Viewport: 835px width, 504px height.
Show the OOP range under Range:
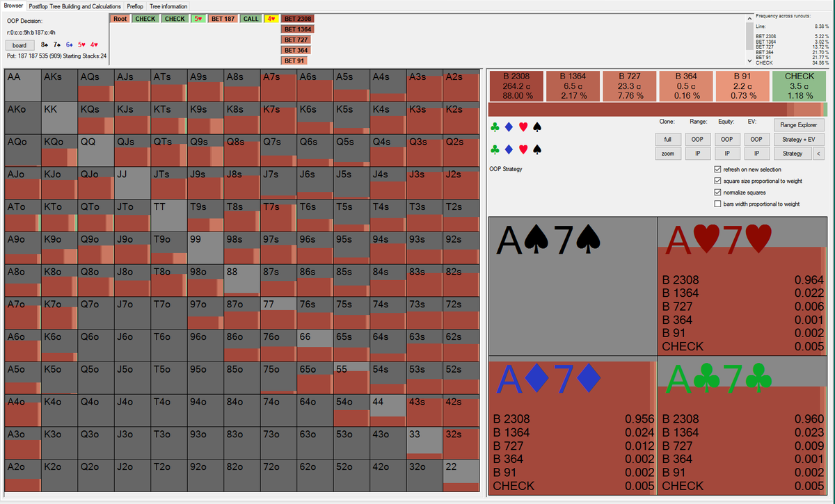coord(698,140)
